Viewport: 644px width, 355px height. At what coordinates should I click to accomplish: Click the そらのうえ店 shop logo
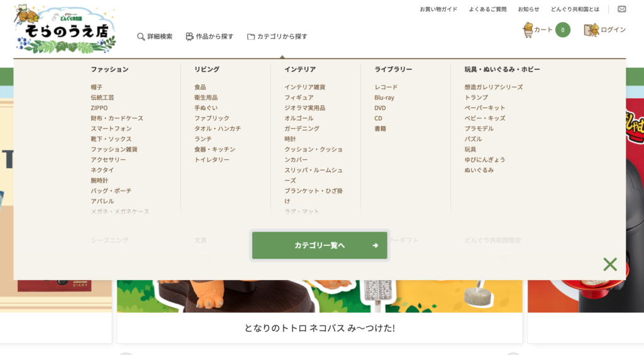(65, 30)
